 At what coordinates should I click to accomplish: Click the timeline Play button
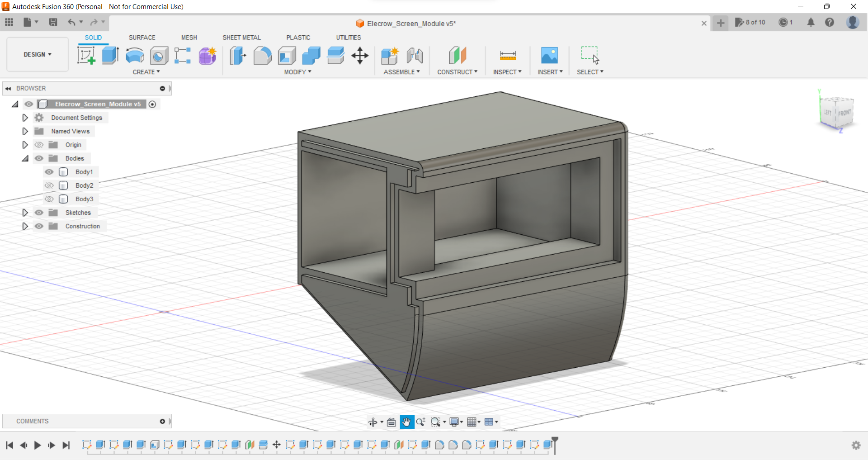point(38,445)
